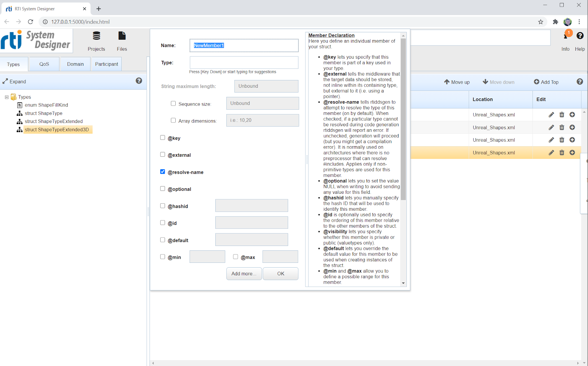The width and height of the screenshot is (588, 366).
Task: Click the help text scrollbar down arrow
Action: click(x=403, y=283)
